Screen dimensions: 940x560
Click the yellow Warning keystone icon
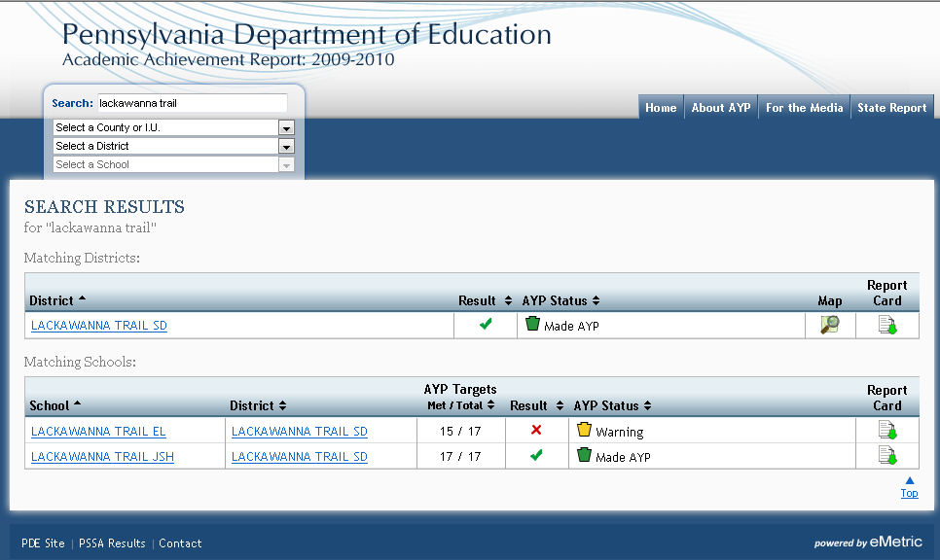pos(584,430)
